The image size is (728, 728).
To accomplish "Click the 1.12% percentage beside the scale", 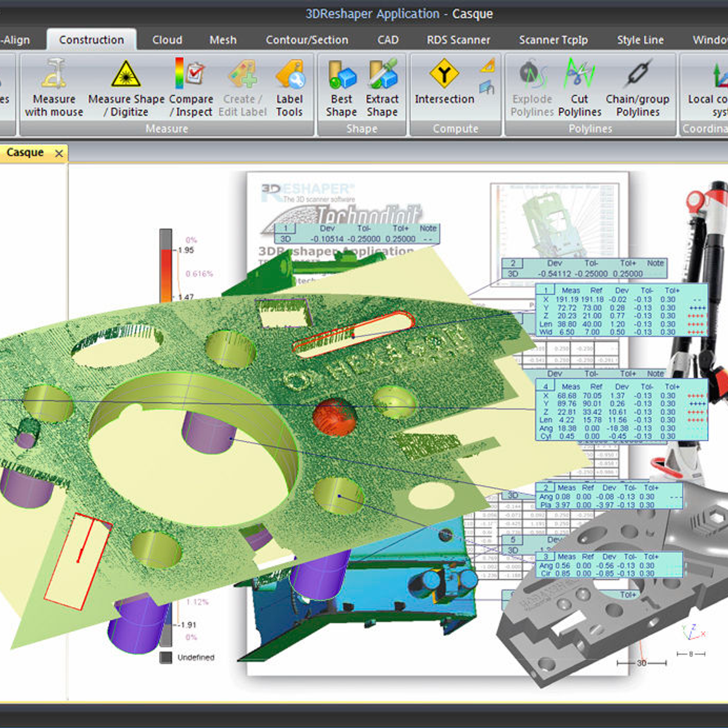I will click(x=197, y=602).
